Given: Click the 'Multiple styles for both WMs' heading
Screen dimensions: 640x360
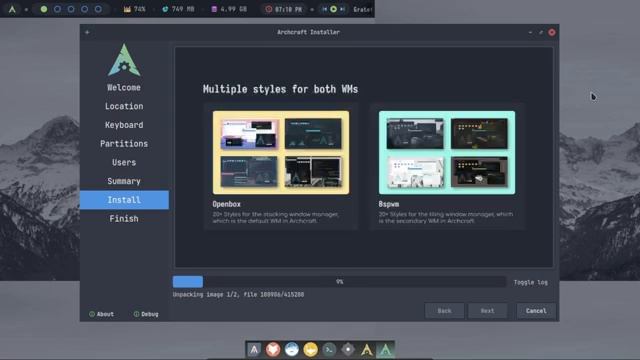Looking at the screenshot, I should click(280, 89).
